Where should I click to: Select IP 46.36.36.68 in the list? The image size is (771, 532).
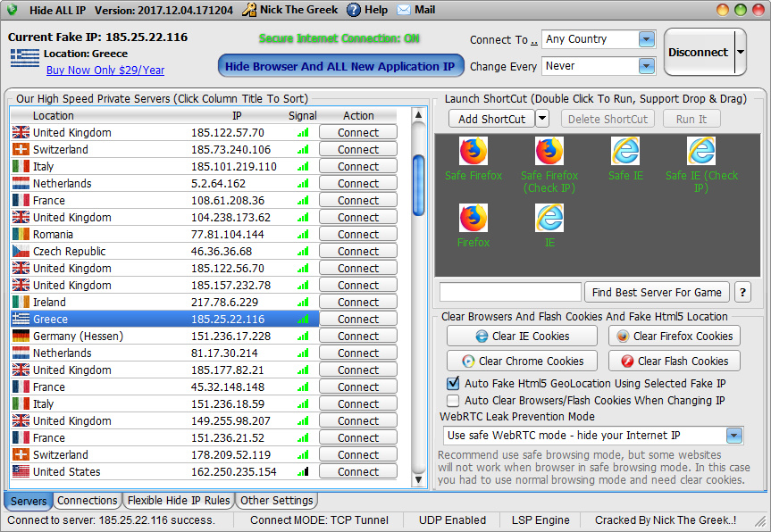222,252
